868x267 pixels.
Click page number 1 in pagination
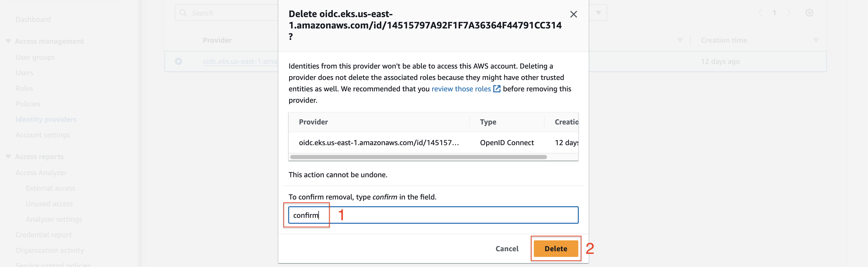[774, 13]
